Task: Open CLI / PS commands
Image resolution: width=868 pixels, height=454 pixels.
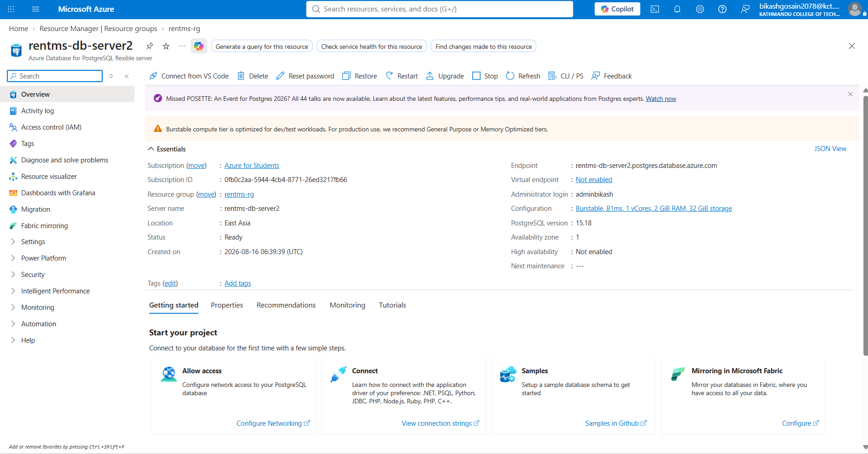Action: coord(566,76)
